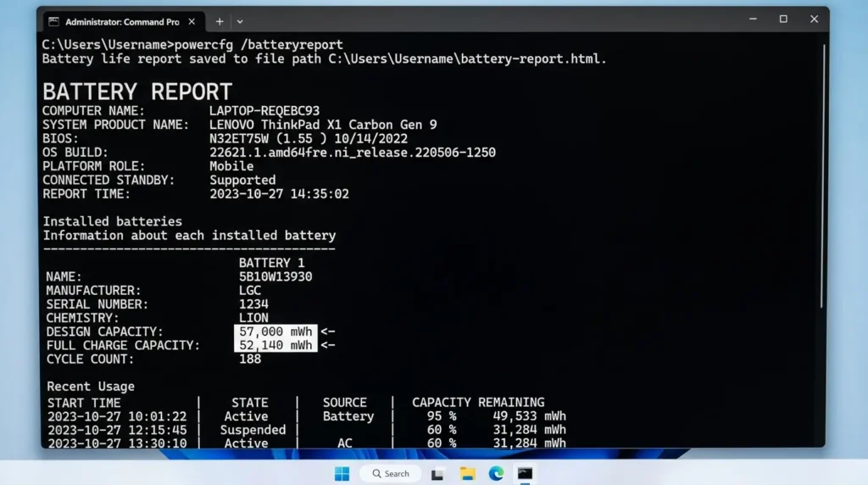Screen dimensions: 868x485
Task: Open Task View from the taskbar
Action: tap(437, 474)
